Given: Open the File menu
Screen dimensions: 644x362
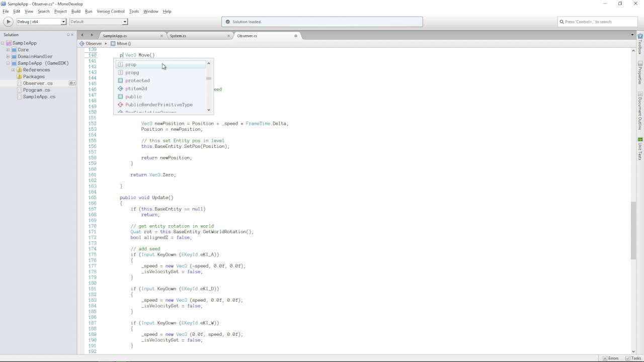Looking at the screenshot, I should click(6, 11).
